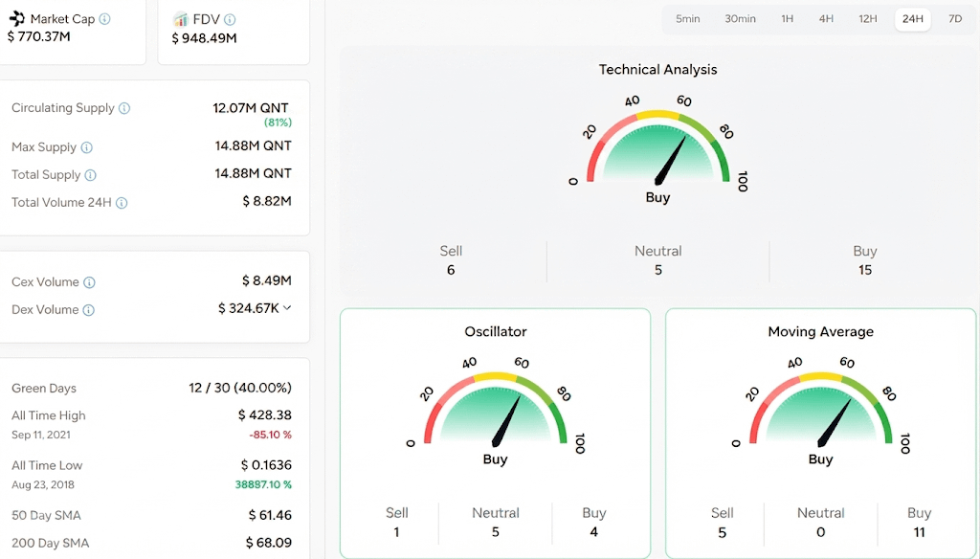Click the Moving Average gauge card
The height and width of the screenshot is (559, 980).
point(820,433)
